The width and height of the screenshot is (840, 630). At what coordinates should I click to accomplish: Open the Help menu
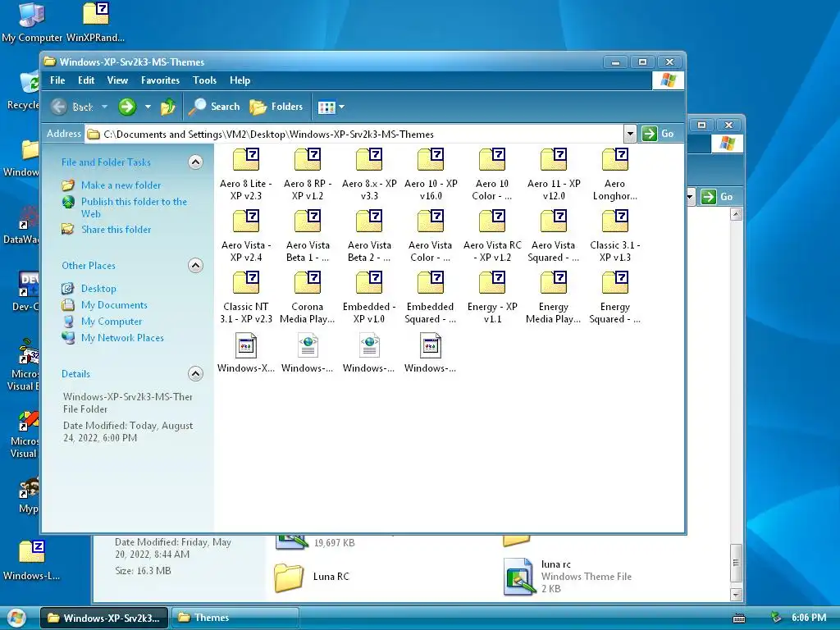click(x=240, y=80)
